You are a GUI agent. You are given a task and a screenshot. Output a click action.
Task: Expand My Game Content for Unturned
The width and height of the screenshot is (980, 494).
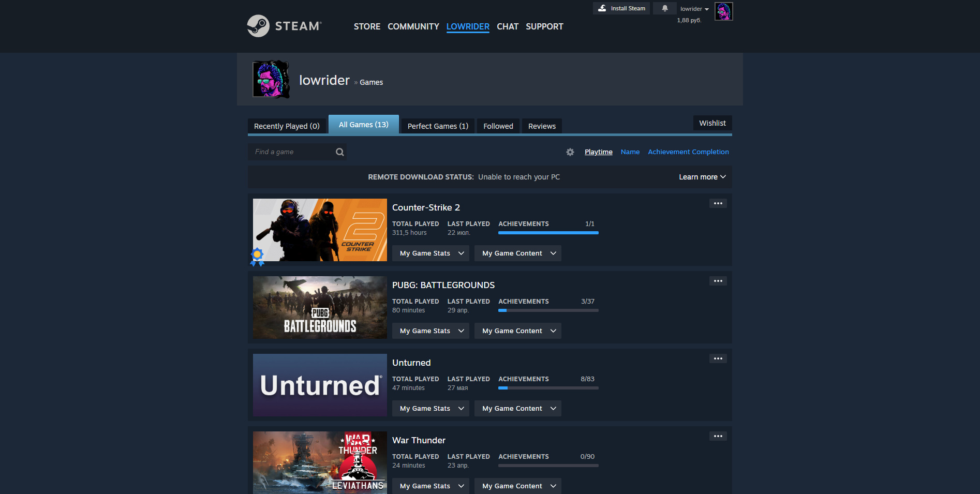(x=518, y=409)
